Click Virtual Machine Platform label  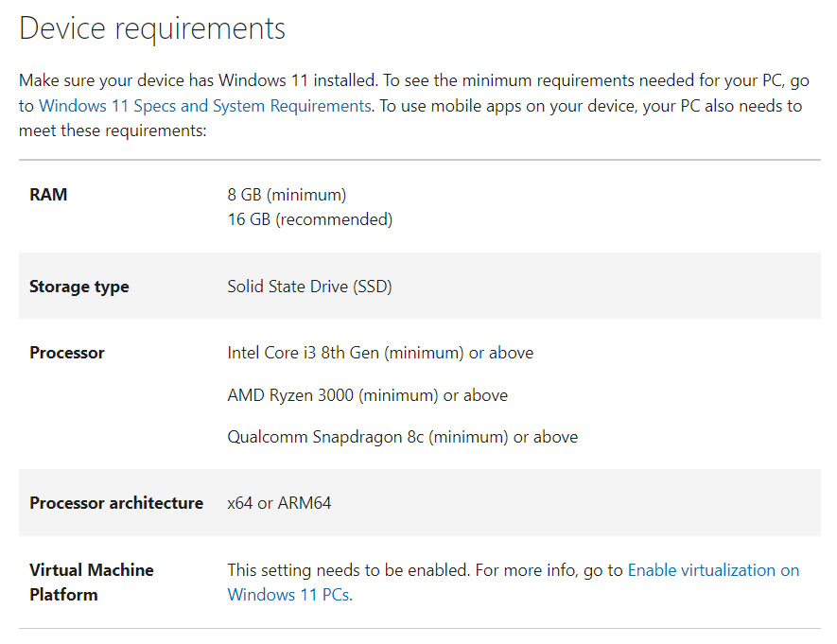[92, 583]
